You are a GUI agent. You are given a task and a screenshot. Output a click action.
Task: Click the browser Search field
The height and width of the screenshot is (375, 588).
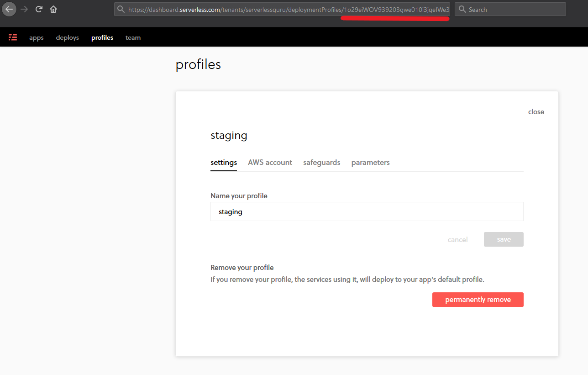(510, 9)
